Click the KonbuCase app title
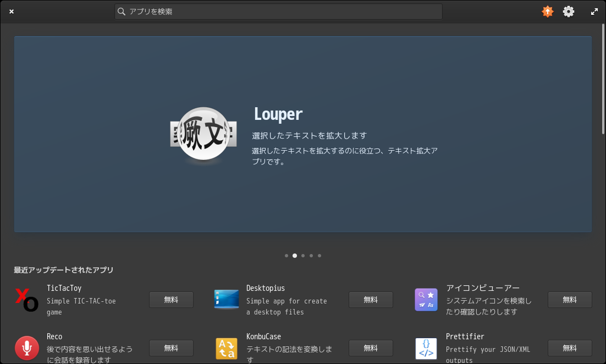This screenshot has width=606, height=364. (x=263, y=337)
